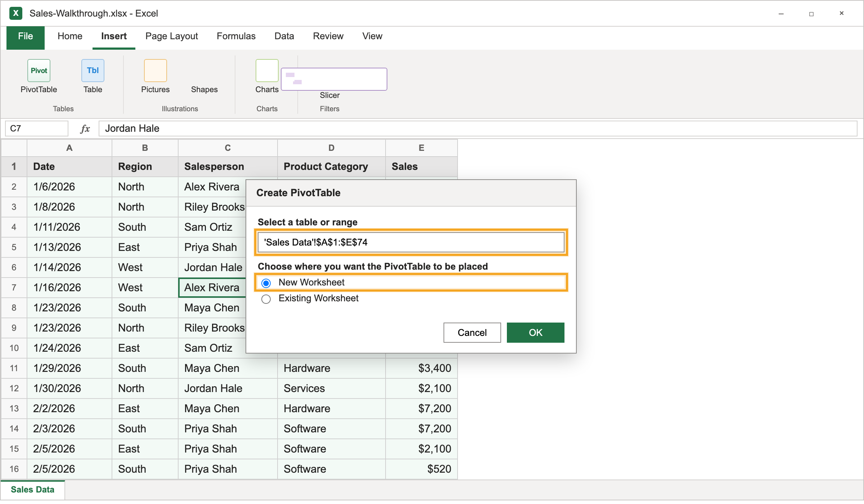Click the Sales header cell
The image size is (864, 504).
click(x=422, y=167)
